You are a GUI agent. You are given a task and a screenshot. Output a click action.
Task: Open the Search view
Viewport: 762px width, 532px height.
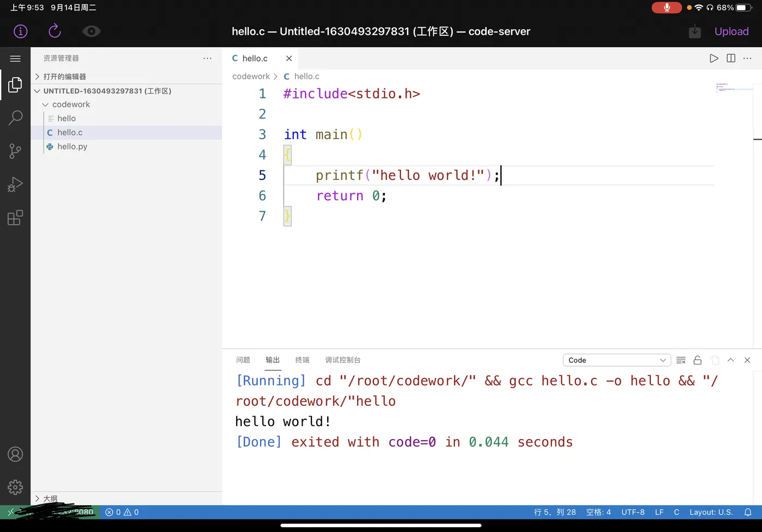click(x=15, y=117)
